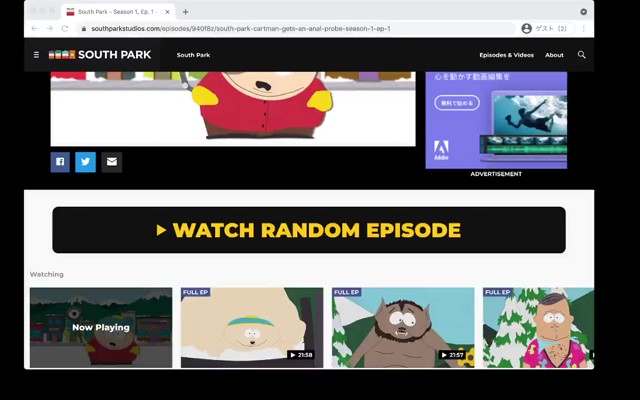Click the Adobe logo in advertisement
This screenshot has height=400, width=640.
pos(441,150)
